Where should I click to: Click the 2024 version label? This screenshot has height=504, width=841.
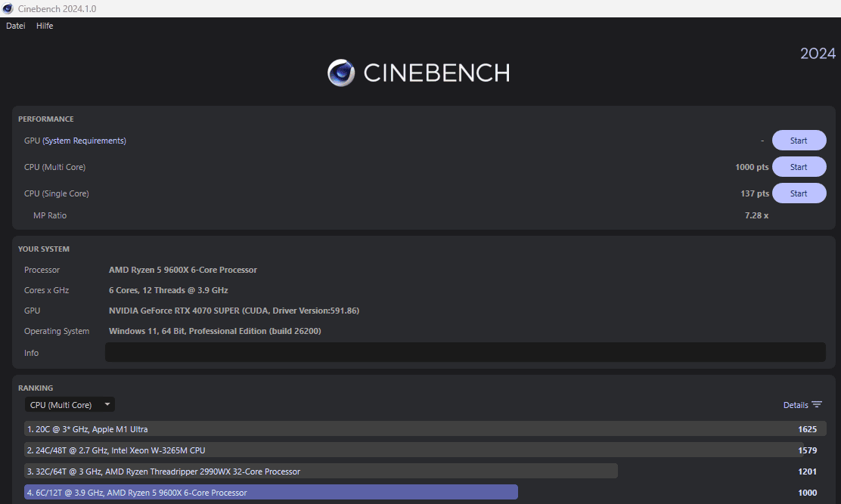click(818, 54)
